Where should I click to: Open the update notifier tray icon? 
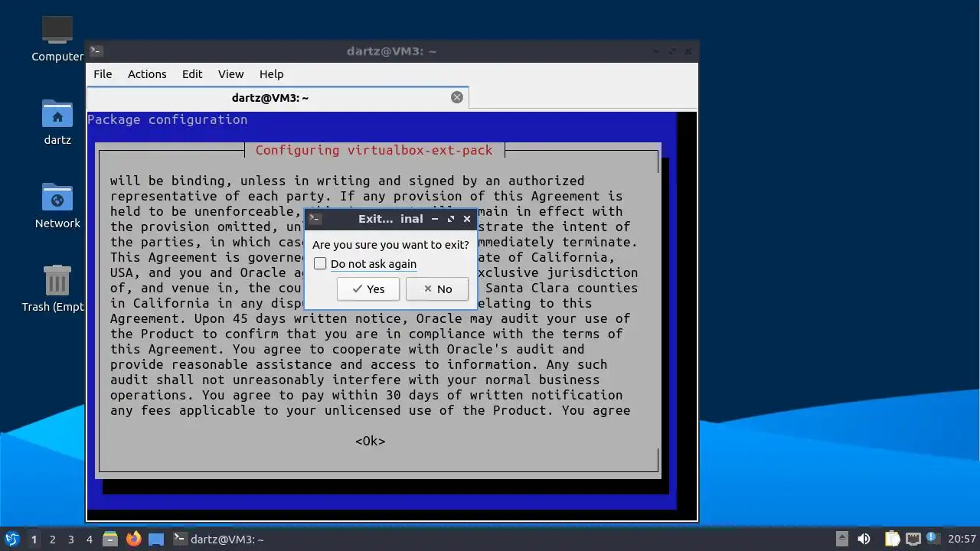[933, 538]
